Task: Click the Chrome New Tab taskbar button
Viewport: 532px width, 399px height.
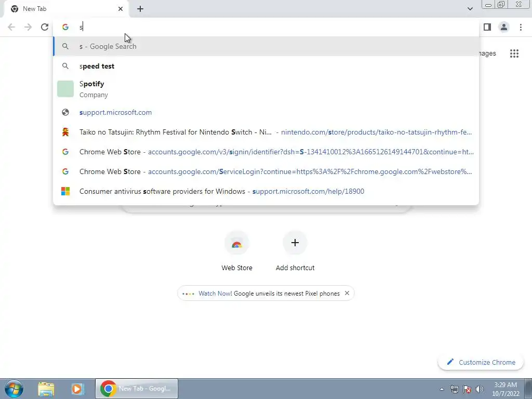Action: coord(137,389)
